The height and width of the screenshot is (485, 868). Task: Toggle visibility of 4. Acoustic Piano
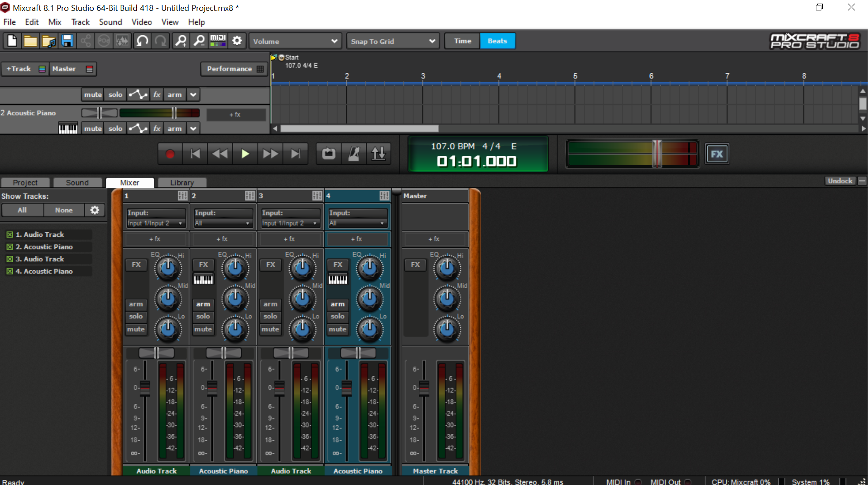click(10, 271)
